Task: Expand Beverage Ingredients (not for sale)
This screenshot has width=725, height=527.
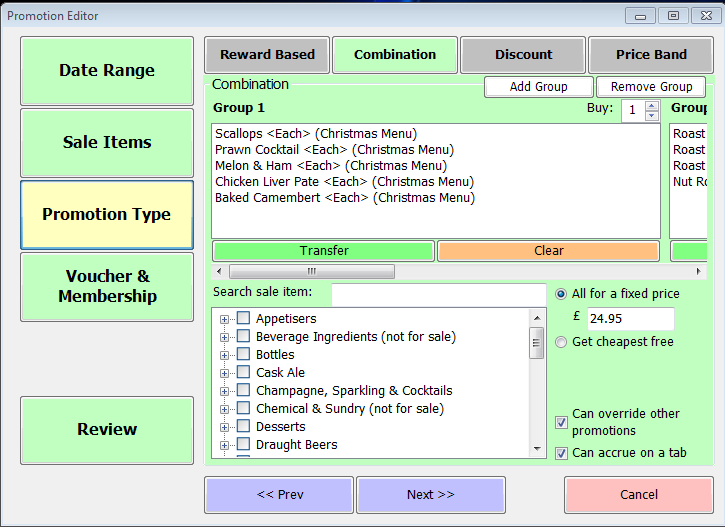Action: pos(224,337)
